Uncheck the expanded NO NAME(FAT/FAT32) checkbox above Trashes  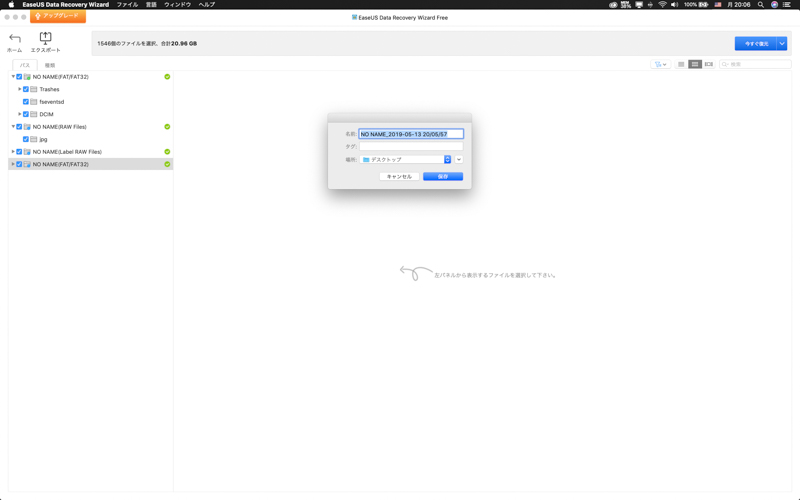[x=19, y=77]
